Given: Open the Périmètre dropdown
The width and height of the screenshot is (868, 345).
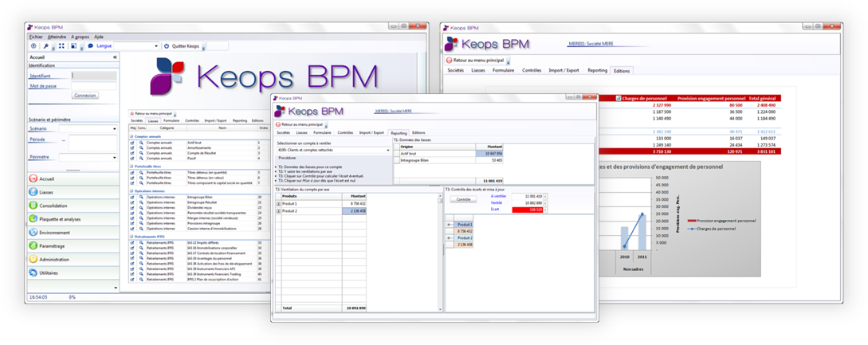Looking at the screenshot, I should pyautogui.click(x=114, y=158).
